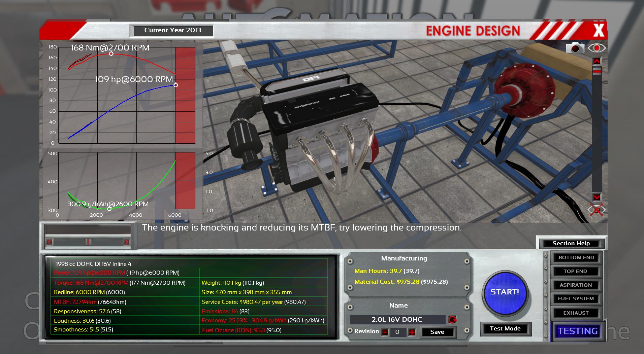Click the Fuel Octane (RON) statistic
The height and width of the screenshot is (354, 644).
coord(242,330)
